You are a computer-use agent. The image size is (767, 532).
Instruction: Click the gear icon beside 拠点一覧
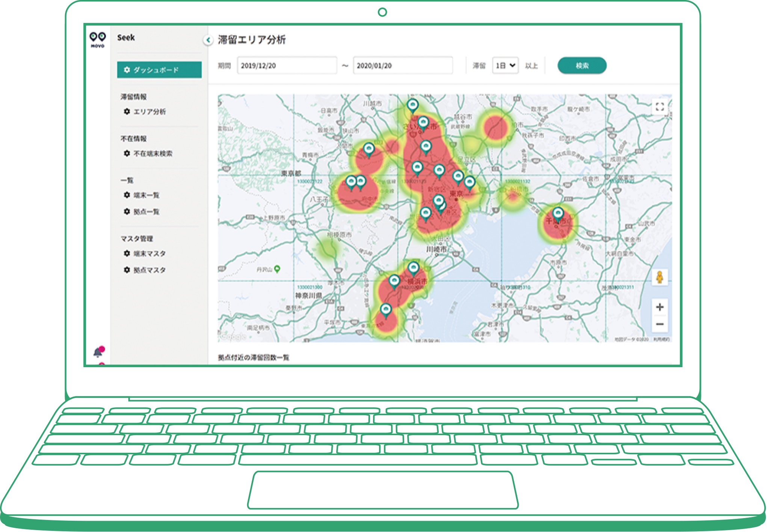tap(127, 211)
